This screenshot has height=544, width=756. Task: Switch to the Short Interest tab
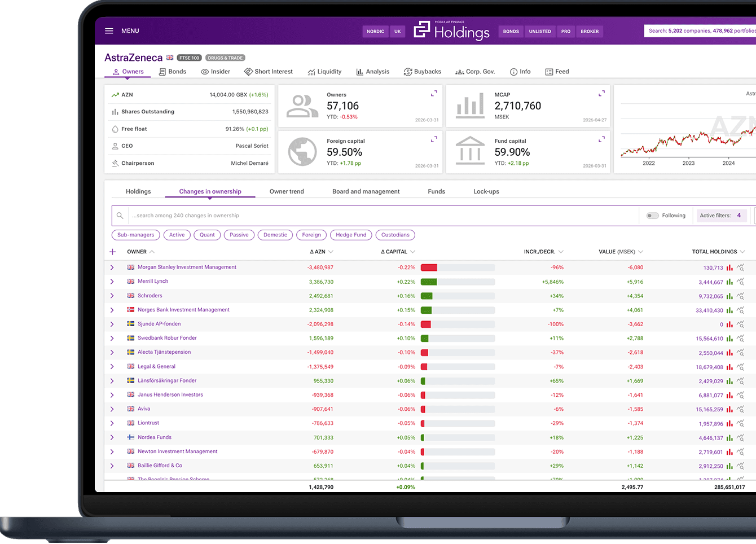[x=269, y=72]
